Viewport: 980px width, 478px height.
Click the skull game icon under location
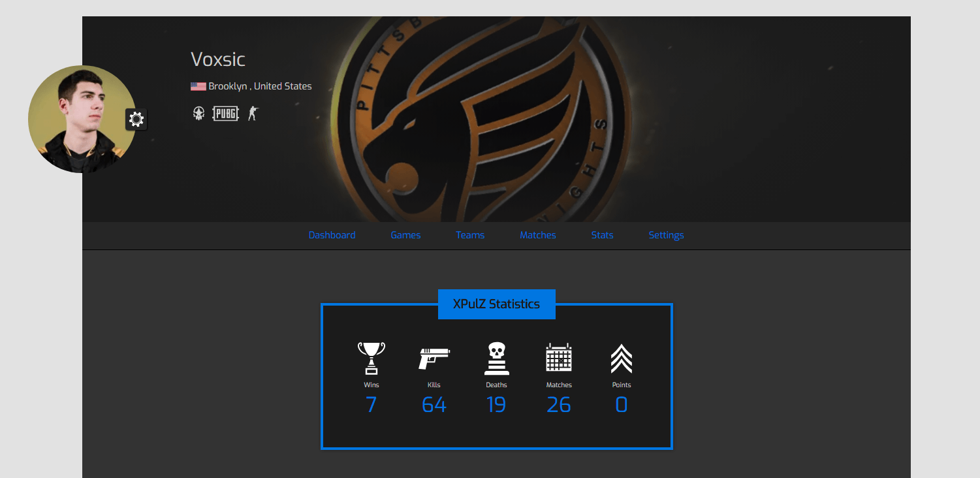(x=198, y=114)
